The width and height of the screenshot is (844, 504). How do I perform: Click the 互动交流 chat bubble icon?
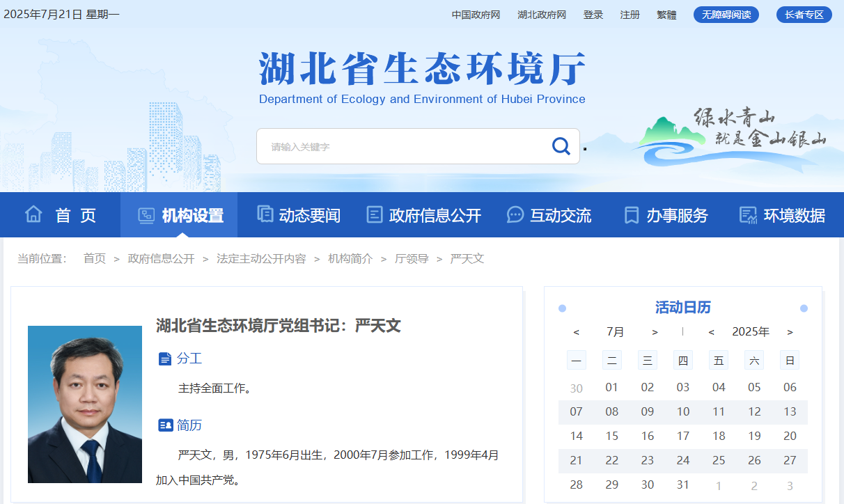pyautogui.click(x=515, y=215)
